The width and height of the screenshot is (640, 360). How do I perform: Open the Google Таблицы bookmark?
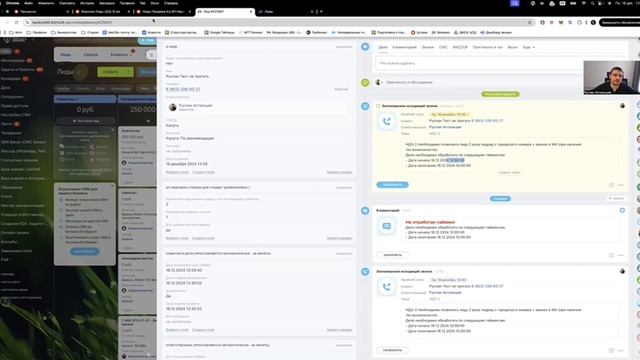pos(219,32)
